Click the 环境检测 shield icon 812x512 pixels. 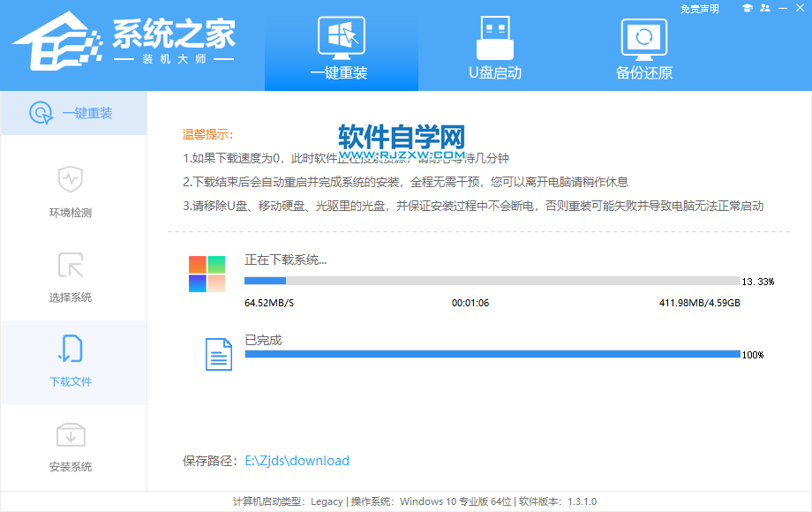coord(71,179)
